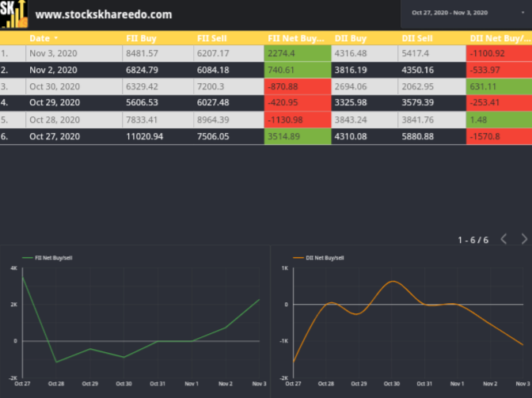Sort by the Date column header

(x=44, y=38)
